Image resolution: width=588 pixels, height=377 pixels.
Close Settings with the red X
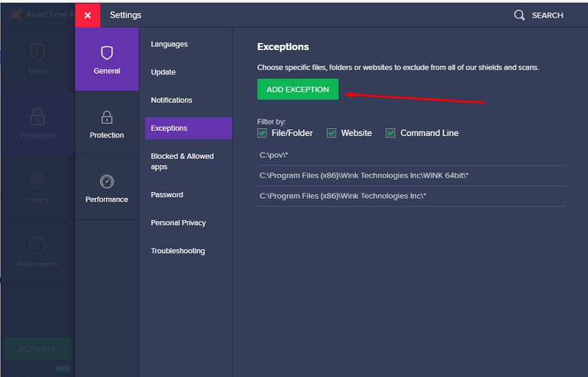(x=87, y=15)
